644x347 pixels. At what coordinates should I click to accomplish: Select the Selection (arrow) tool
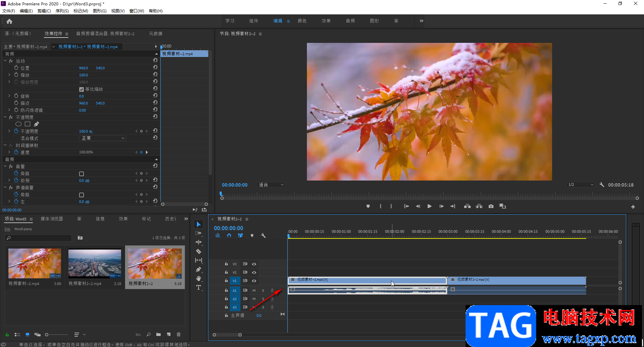coord(199,224)
